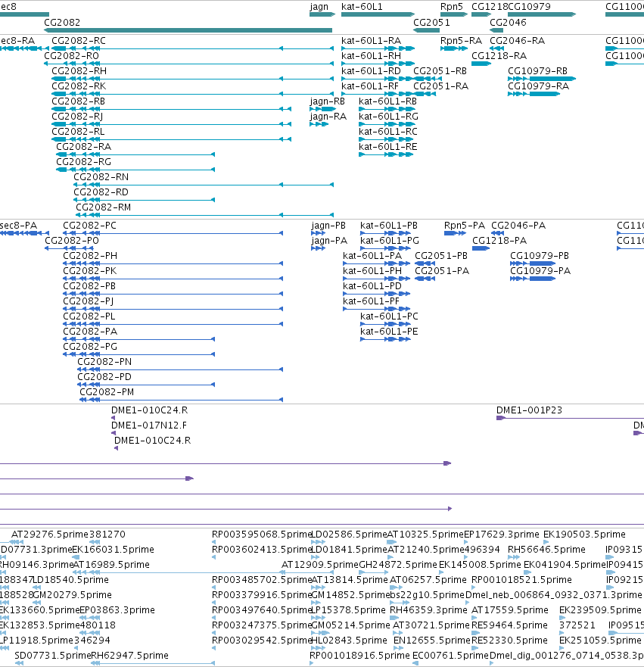
Task: Click on CG2082-RJ transcript label
Action: (x=77, y=117)
